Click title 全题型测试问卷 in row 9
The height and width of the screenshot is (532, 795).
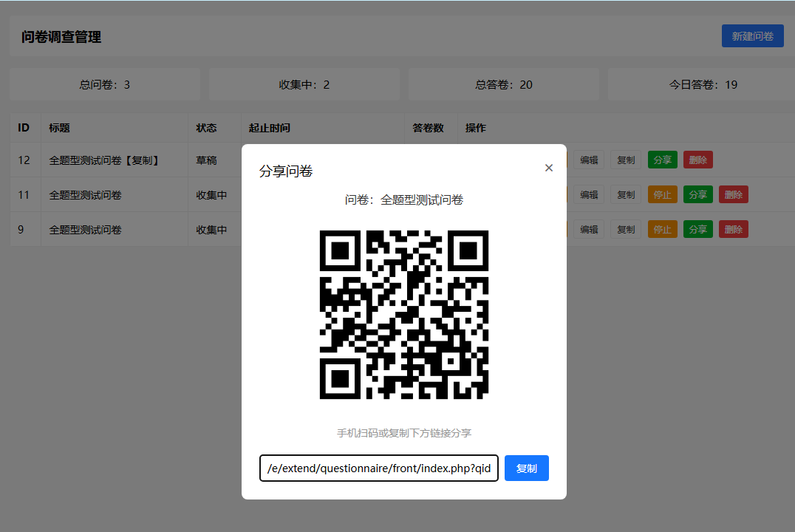tap(85, 230)
